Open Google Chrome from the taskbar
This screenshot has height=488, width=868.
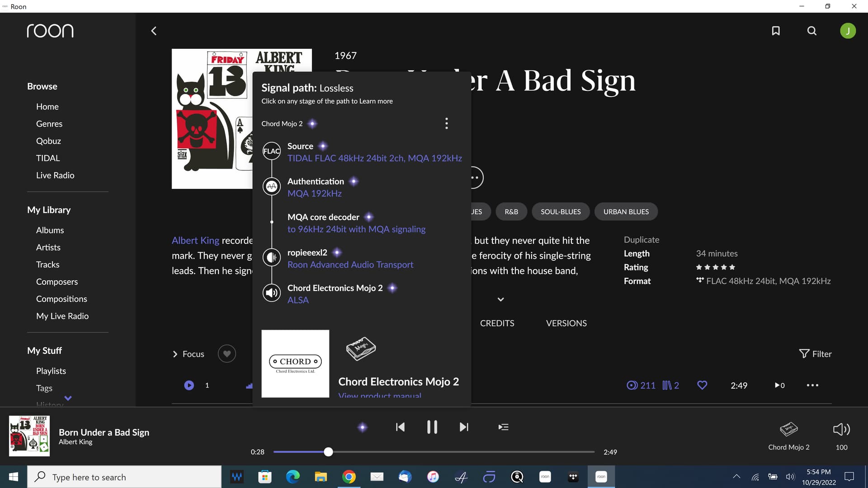pyautogui.click(x=349, y=477)
